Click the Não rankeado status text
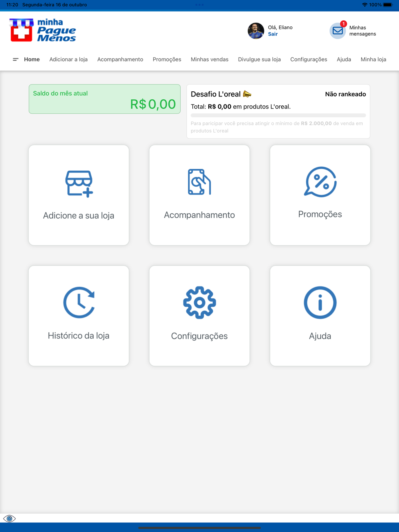The image size is (399, 532). point(346,94)
